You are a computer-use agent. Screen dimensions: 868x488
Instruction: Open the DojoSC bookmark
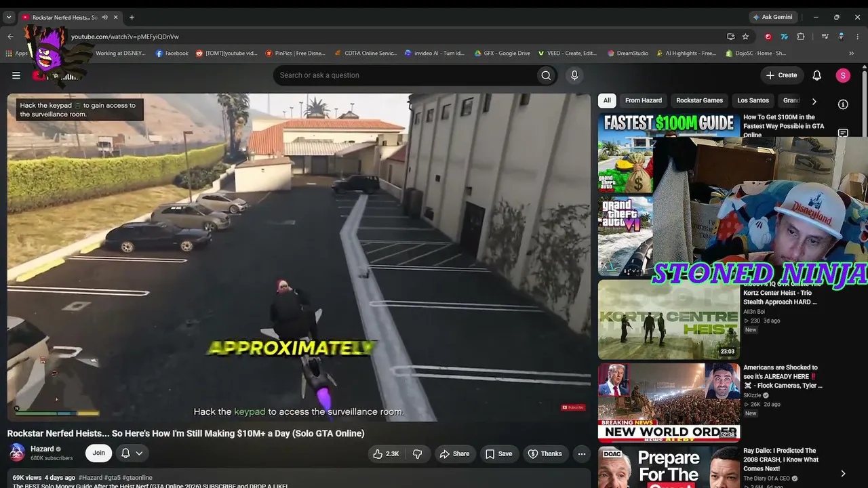756,53
